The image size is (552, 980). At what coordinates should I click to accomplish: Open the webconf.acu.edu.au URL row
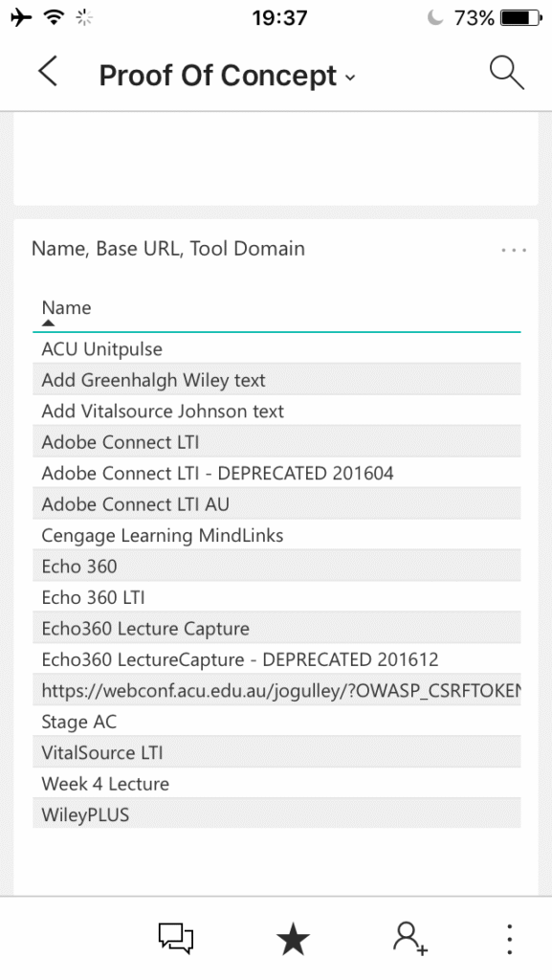point(276,690)
